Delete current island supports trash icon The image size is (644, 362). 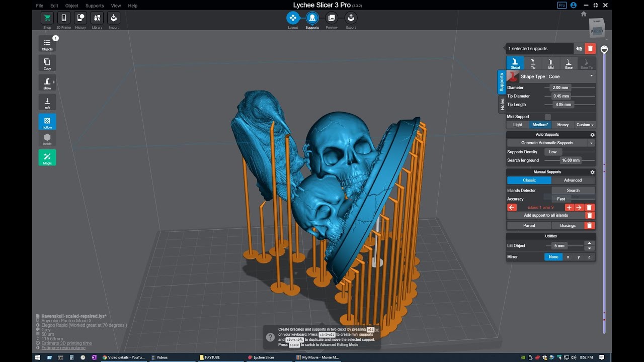pyautogui.click(x=590, y=208)
